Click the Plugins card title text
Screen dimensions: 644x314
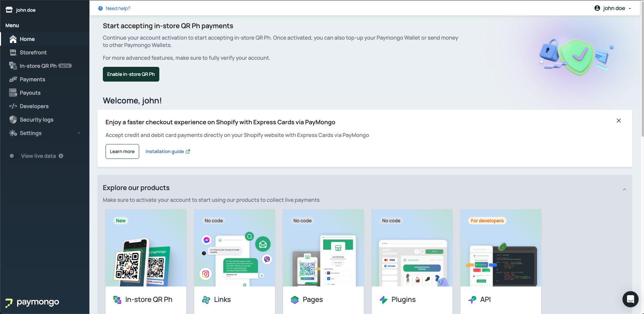click(x=404, y=300)
